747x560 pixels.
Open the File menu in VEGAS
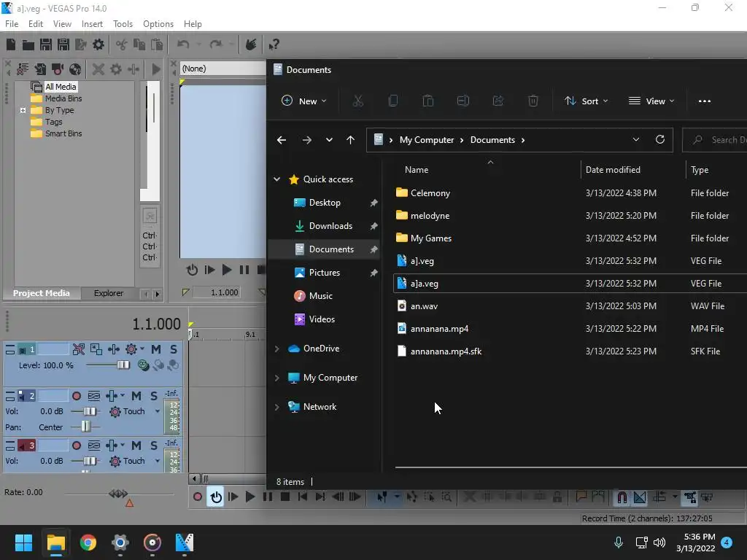pyautogui.click(x=12, y=24)
